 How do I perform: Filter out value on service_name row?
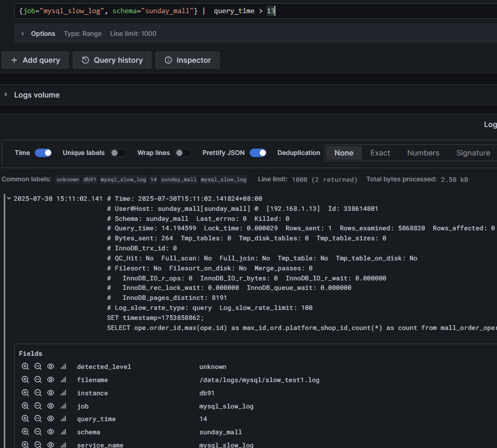tap(37, 444)
